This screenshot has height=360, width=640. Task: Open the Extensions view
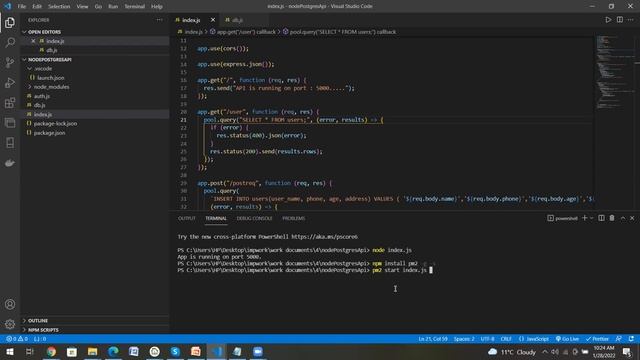(10, 102)
